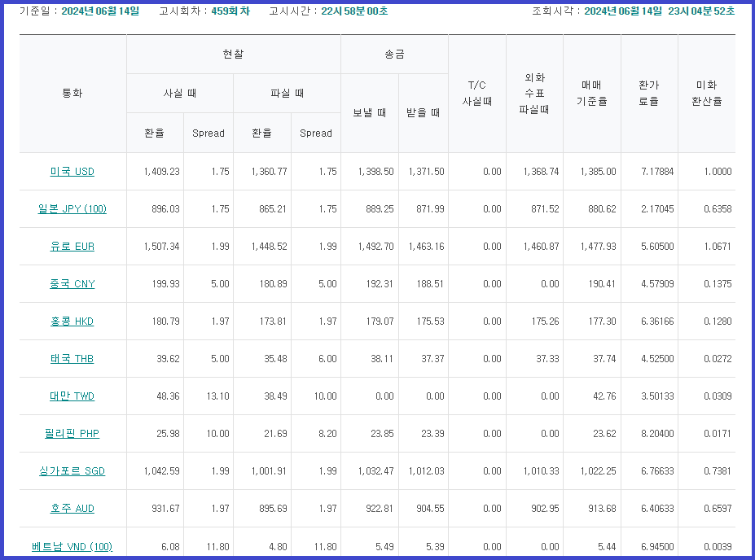Click the 조회시각 time 23시 04분 52초
The width and height of the screenshot is (755, 560).
pyautogui.click(x=701, y=11)
